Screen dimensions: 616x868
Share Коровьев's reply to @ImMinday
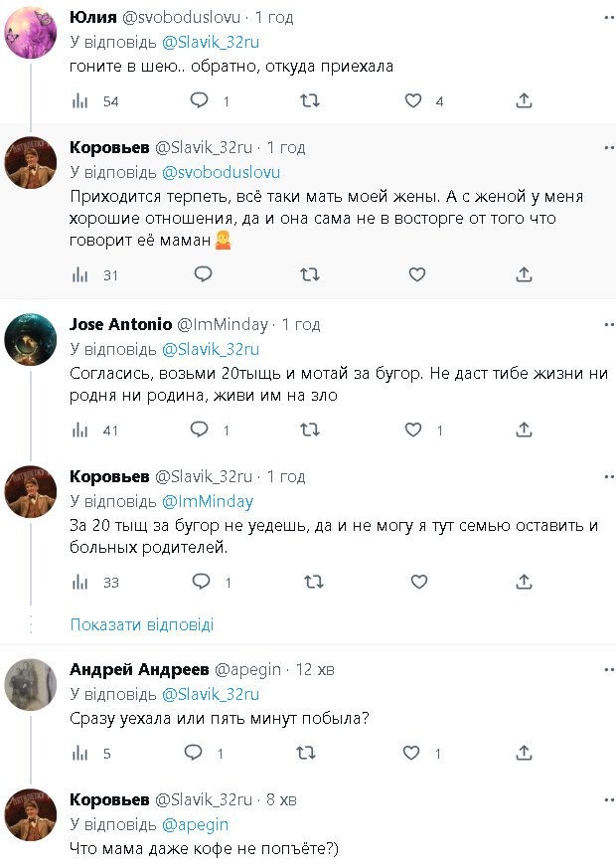(524, 581)
